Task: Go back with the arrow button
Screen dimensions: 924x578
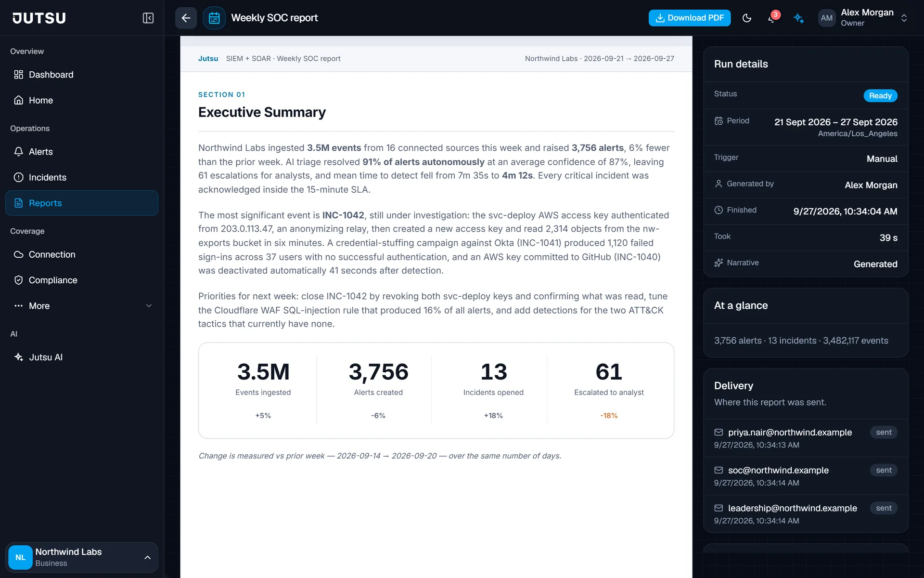Action: (186, 18)
